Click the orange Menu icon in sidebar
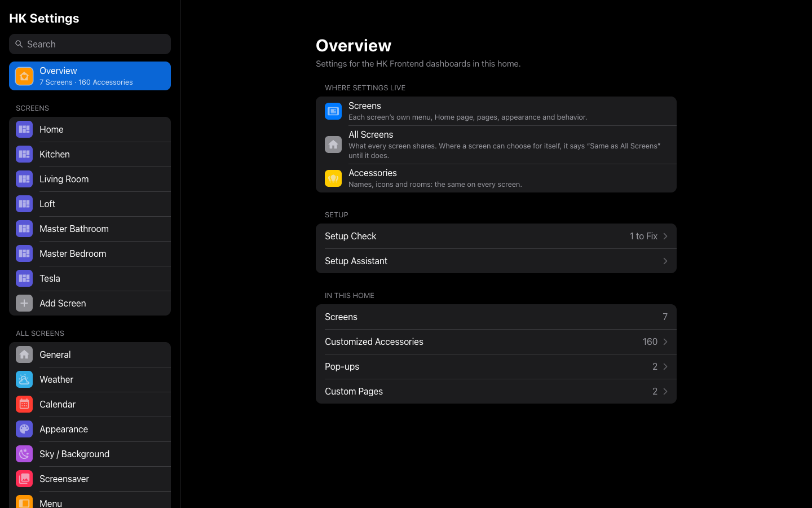The image size is (812, 508). point(24,502)
